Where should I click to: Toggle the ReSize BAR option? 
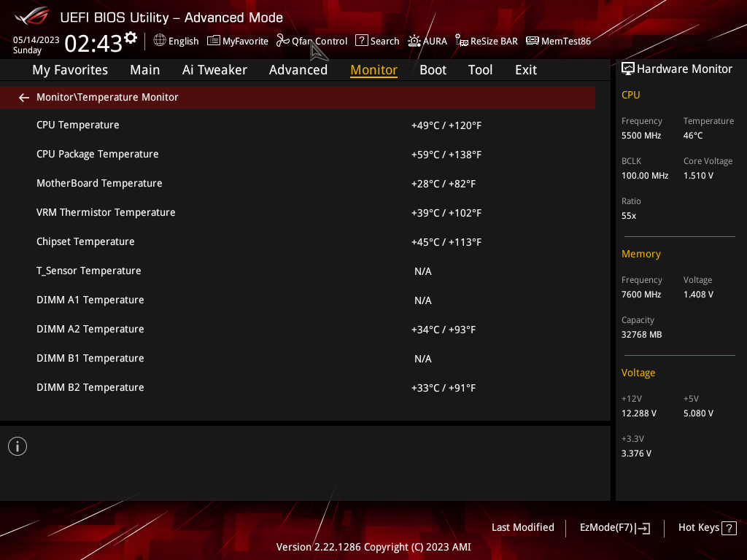click(487, 41)
